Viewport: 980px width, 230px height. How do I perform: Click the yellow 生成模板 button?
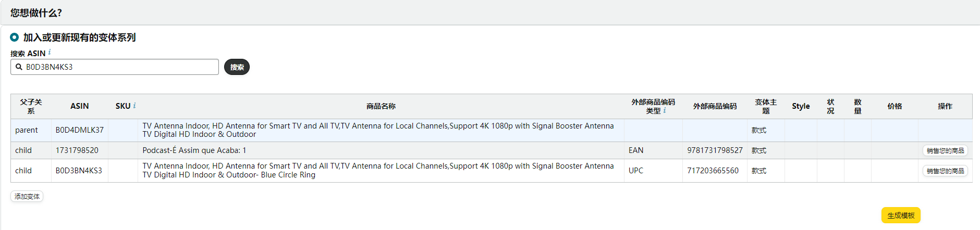(x=901, y=215)
